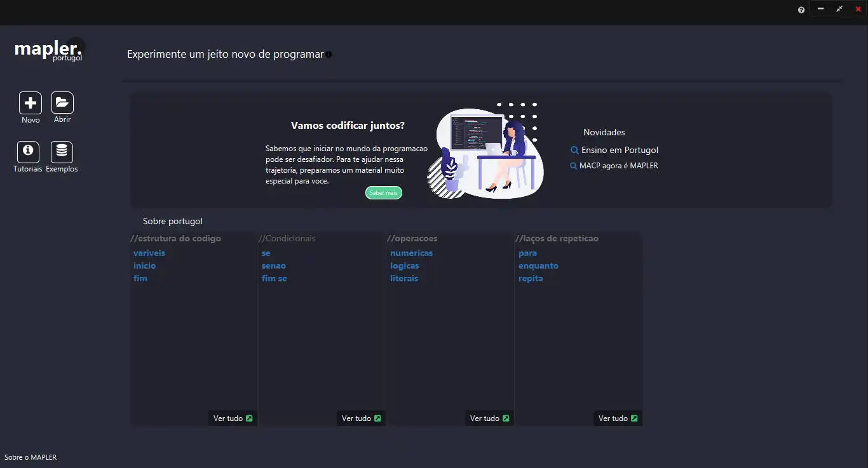Click the programmer illustration image
The image size is (868, 468).
pyautogui.click(x=486, y=151)
